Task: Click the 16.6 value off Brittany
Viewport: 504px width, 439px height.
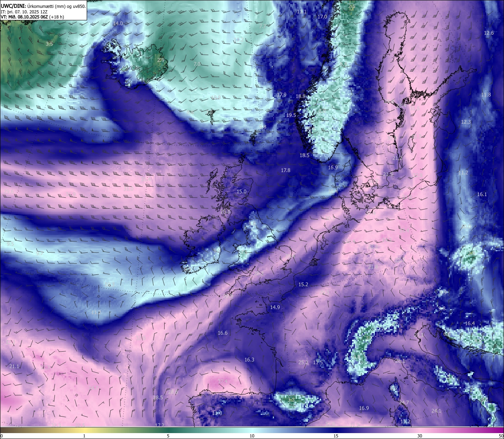Action: (x=222, y=333)
